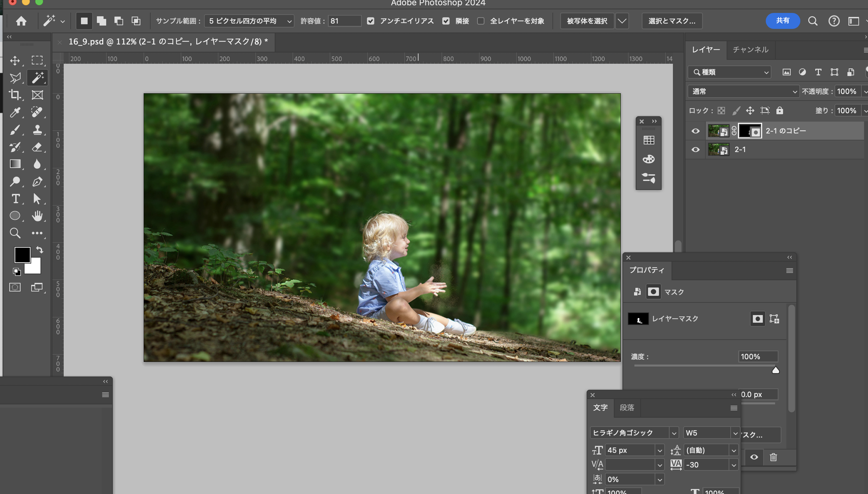This screenshot has width=868, height=494.
Task: Click the Zoom tool
Action: pyautogui.click(x=15, y=233)
